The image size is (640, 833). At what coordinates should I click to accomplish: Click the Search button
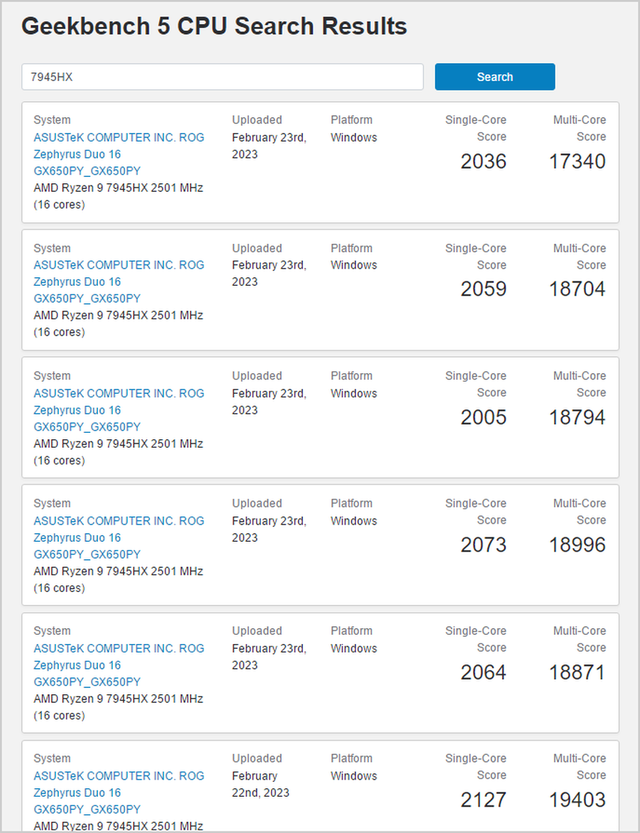(x=494, y=77)
